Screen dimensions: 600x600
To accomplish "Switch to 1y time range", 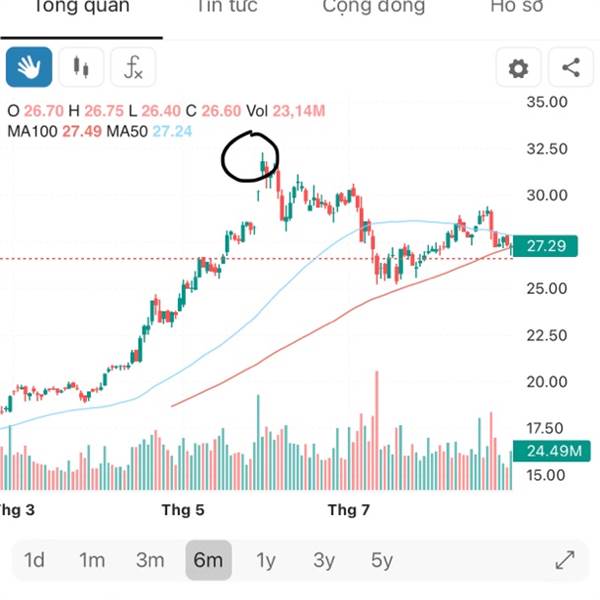I will [x=266, y=560].
